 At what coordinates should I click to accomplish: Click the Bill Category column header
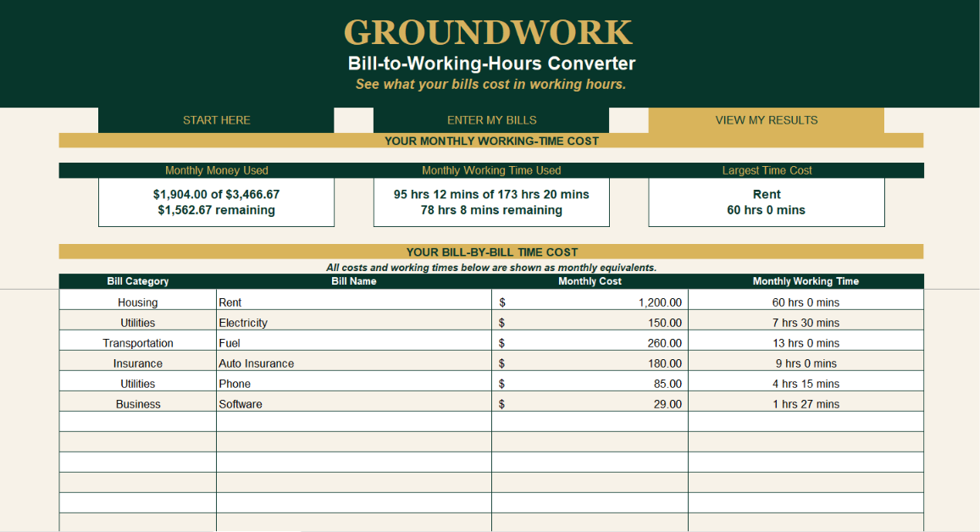(137, 281)
